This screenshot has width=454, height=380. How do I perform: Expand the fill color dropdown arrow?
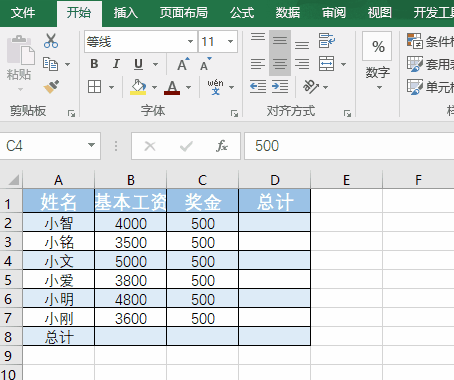[x=154, y=87]
